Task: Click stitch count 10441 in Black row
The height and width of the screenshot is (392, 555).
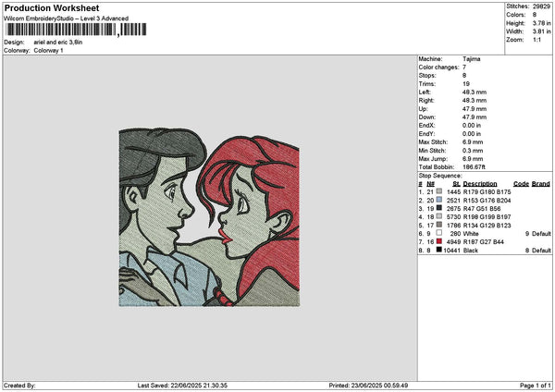Action: tap(452, 251)
